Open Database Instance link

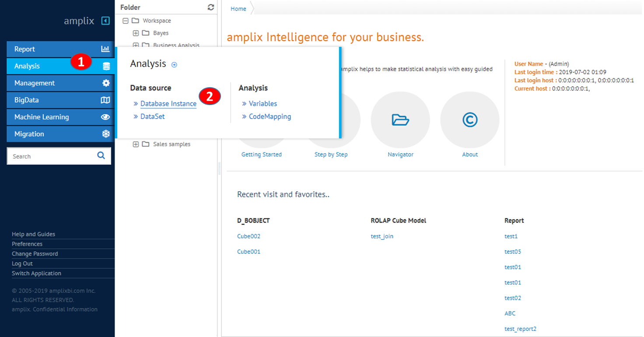(168, 104)
